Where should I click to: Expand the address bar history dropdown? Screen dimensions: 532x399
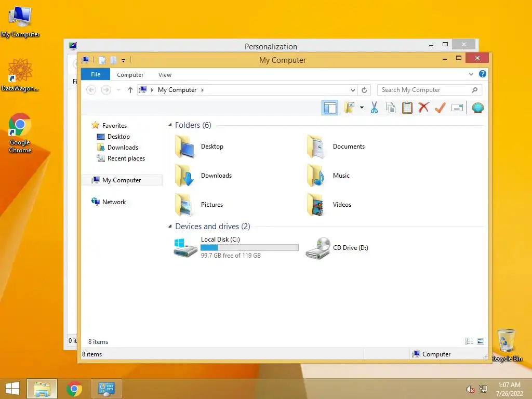353,90
